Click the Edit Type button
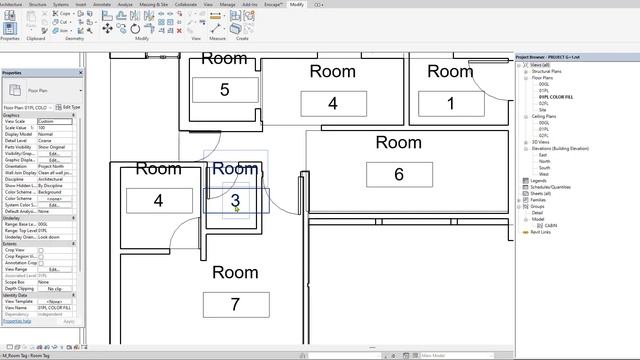640x360 pixels. [68, 107]
